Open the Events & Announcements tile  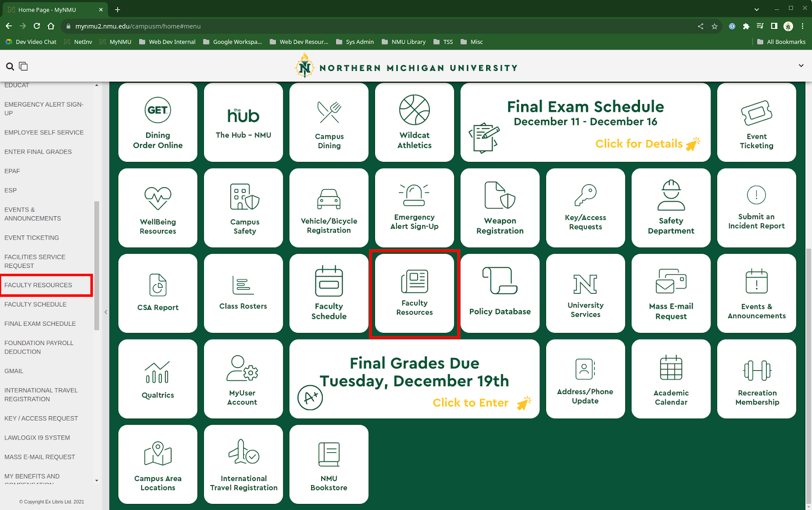click(757, 293)
